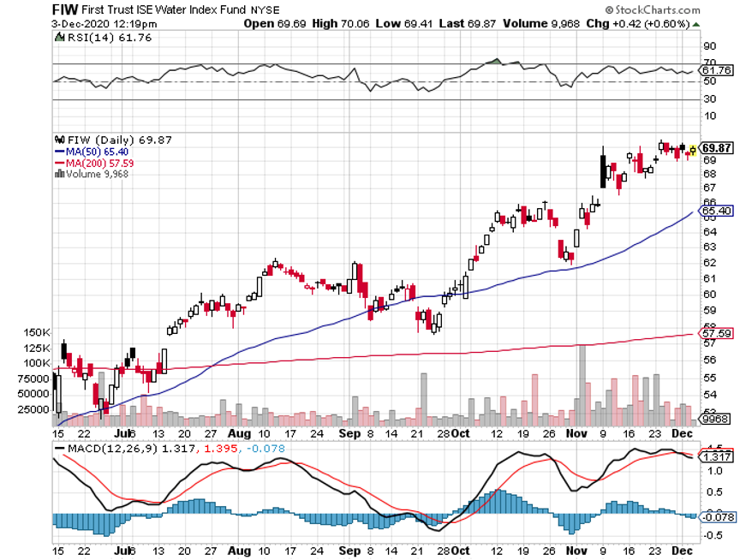The image size is (740, 560).
Task: Click the 1.317 MACD tag on the right axis
Action: point(717,456)
